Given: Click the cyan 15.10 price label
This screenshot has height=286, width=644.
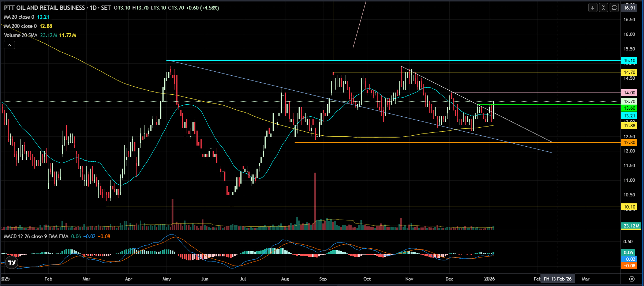Looking at the screenshot, I should click(x=629, y=61).
